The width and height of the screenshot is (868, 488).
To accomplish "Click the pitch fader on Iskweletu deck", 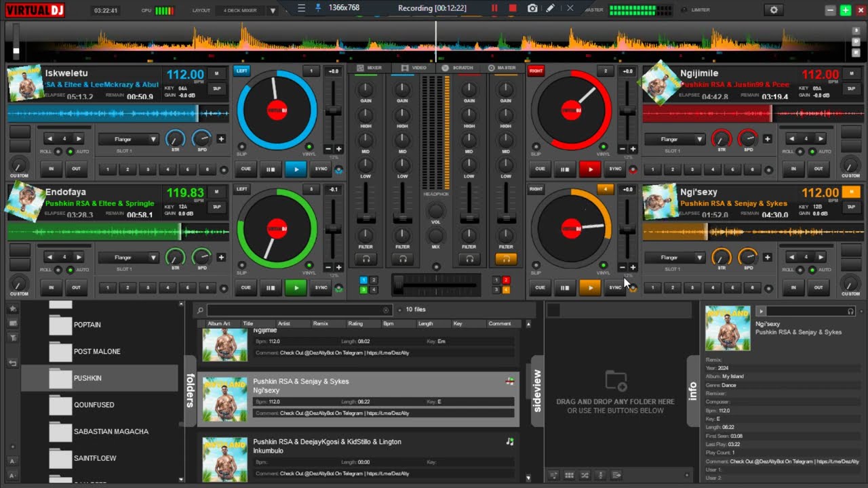I will pos(333,110).
